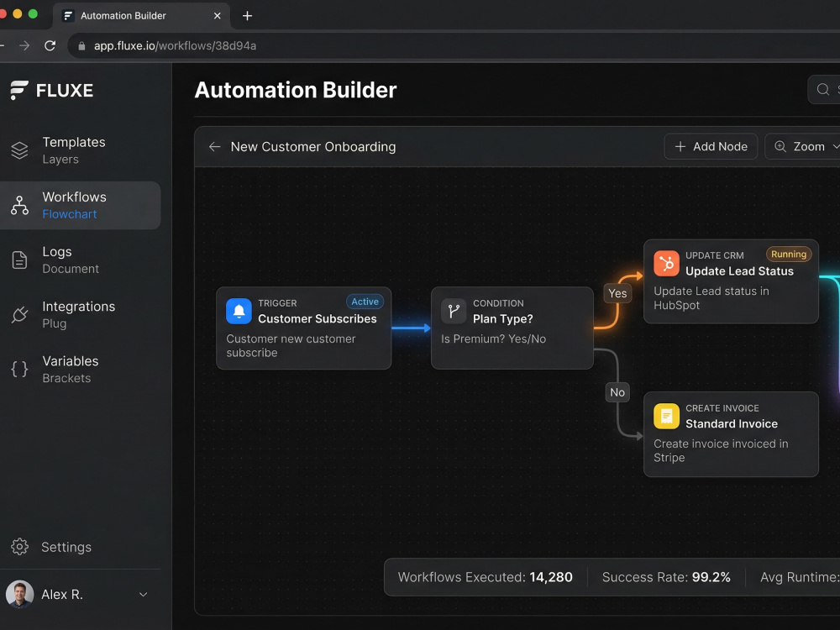Open Logs via the document icon
This screenshot has width=840, height=630.
tap(20, 260)
